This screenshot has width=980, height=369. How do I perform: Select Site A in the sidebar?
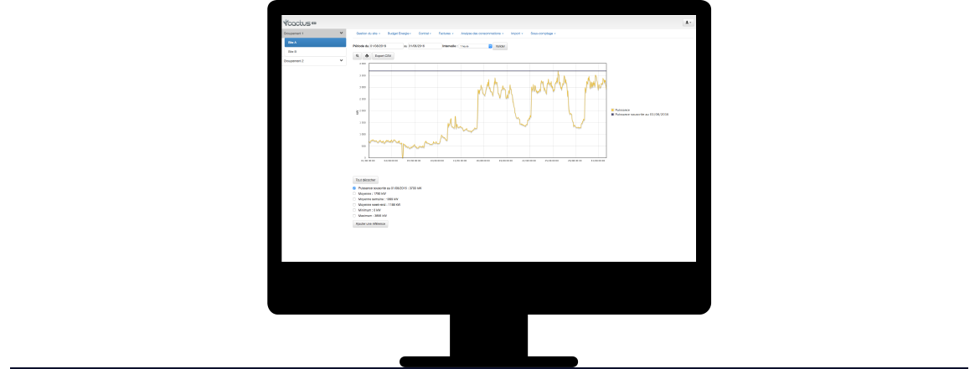(x=315, y=43)
